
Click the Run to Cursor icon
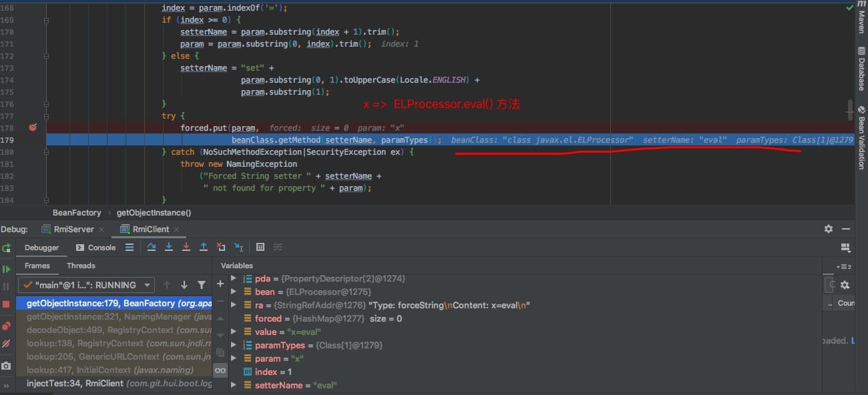[238, 248]
